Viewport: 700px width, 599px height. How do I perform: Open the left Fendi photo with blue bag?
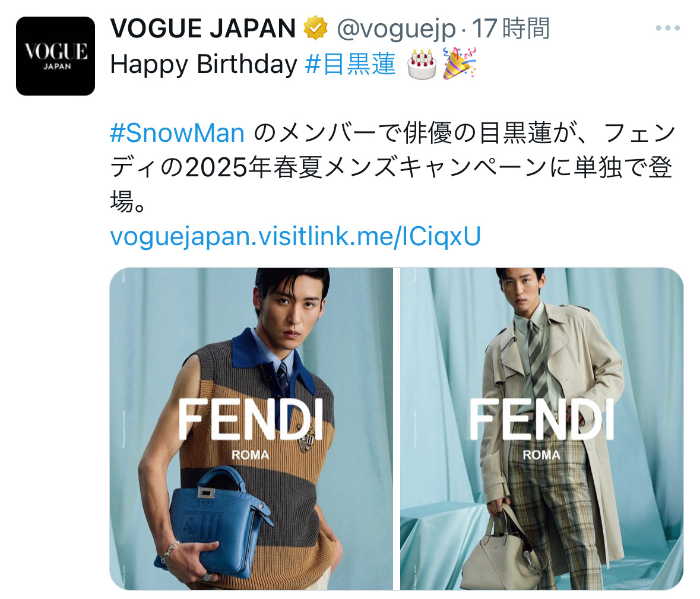click(x=251, y=429)
